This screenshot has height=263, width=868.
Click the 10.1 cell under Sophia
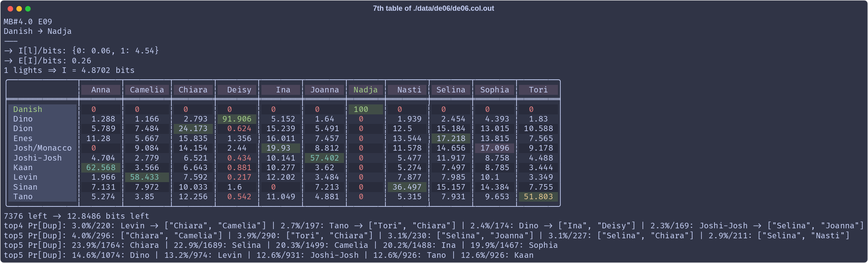pos(489,177)
